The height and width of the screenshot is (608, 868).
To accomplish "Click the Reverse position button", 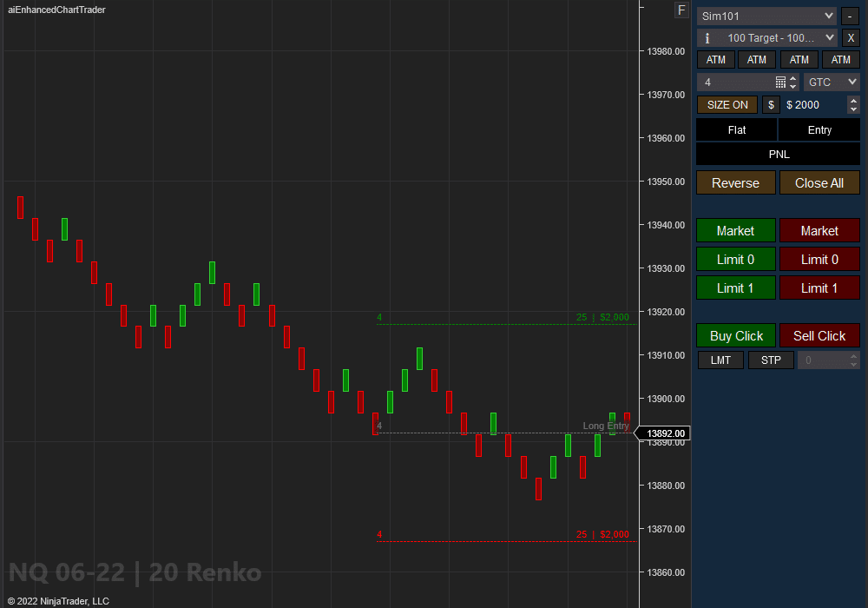I will click(735, 182).
